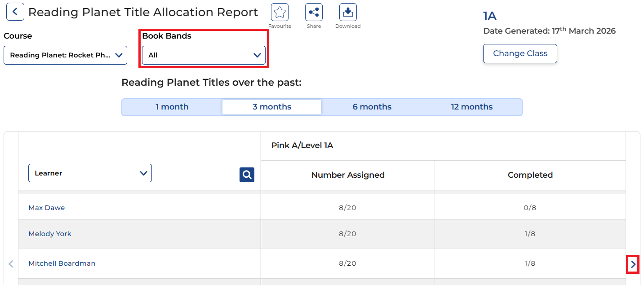Click the Change Class button

[520, 53]
